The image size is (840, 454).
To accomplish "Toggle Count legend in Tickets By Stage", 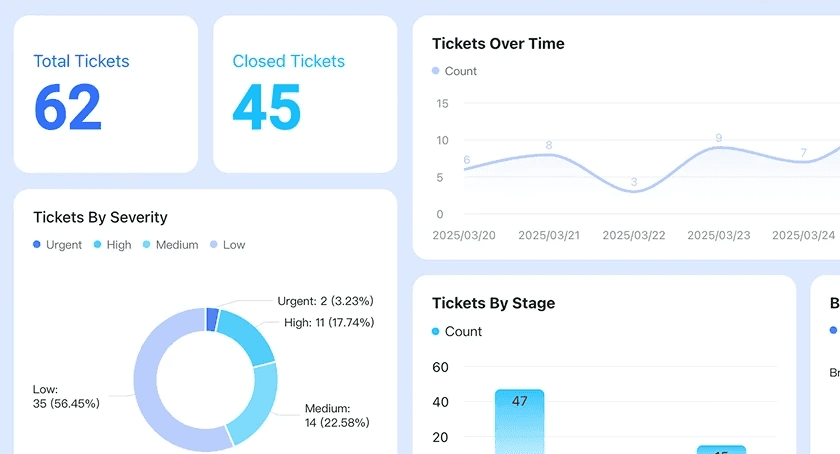I will click(x=457, y=332).
